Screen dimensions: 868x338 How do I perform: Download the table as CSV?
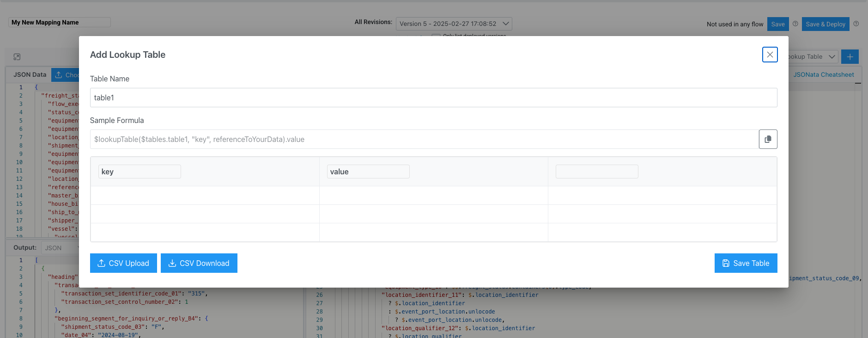tap(199, 263)
